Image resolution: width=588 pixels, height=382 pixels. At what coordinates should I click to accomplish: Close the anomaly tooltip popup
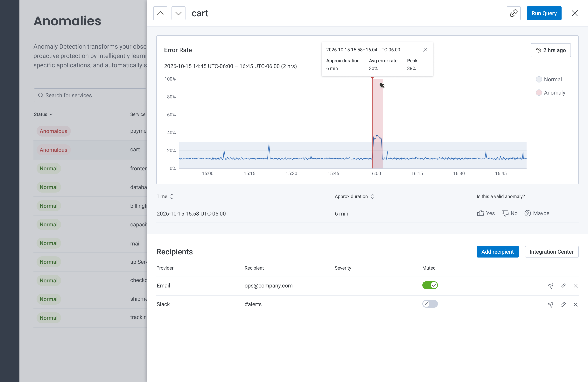coord(425,50)
